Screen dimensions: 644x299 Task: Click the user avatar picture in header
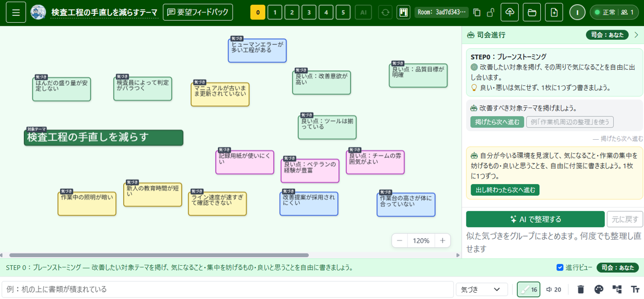[38, 12]
